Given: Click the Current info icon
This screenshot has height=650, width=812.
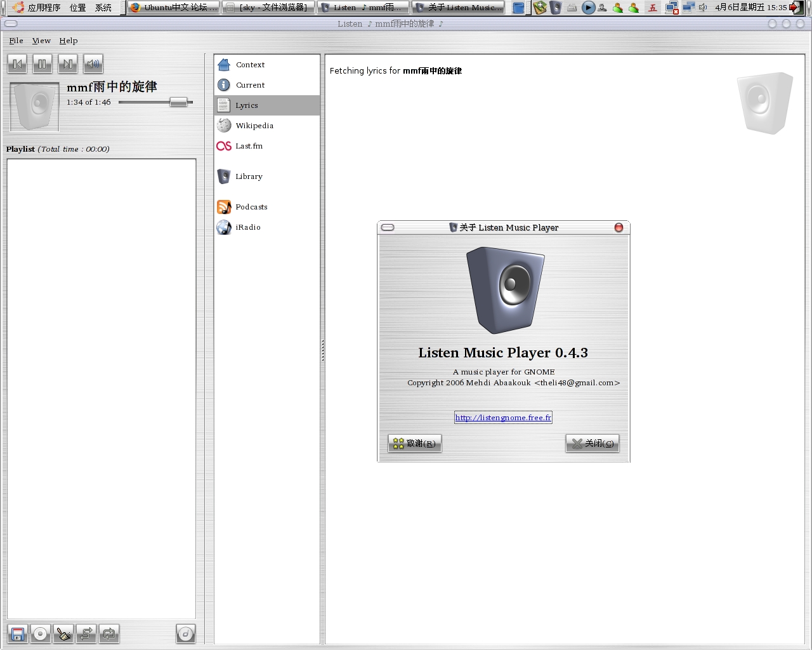Looking at the screenshot, I should pos(224,85).
